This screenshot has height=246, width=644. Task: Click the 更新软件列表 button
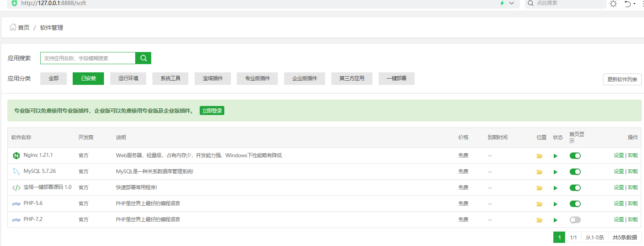[x=622, y=79]
